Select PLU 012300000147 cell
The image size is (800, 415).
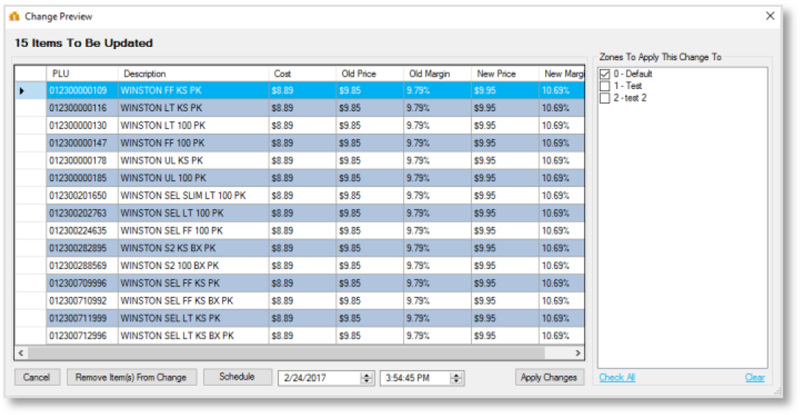point(82,143)
